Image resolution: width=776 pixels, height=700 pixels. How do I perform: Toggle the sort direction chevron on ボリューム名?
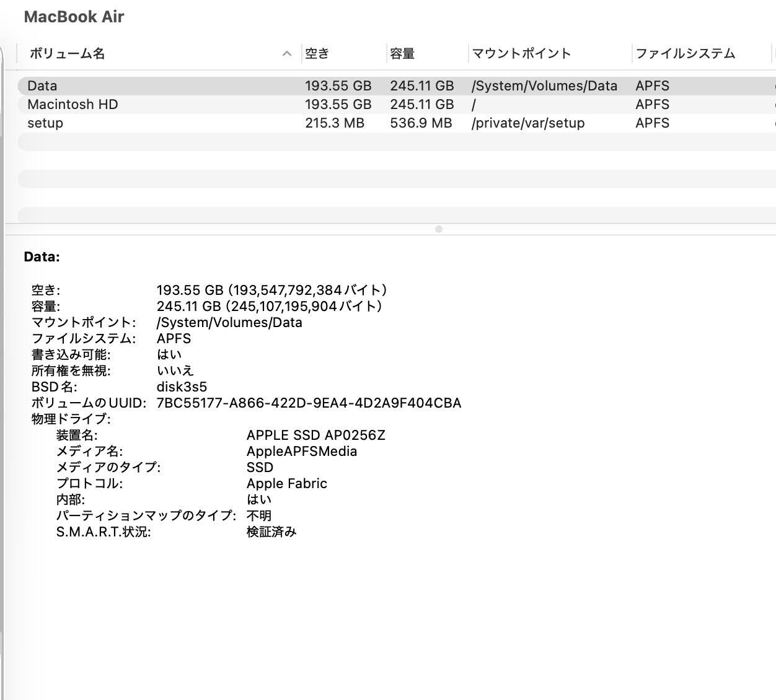pyautogui.click(x=286, y=55)
